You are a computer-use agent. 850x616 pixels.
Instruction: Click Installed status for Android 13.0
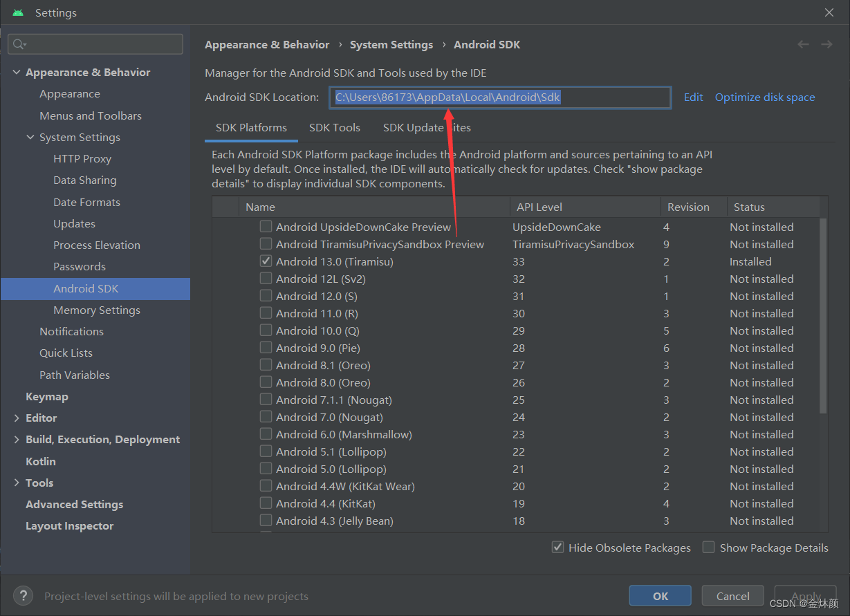pyautogui.click(x=750, y=261)
